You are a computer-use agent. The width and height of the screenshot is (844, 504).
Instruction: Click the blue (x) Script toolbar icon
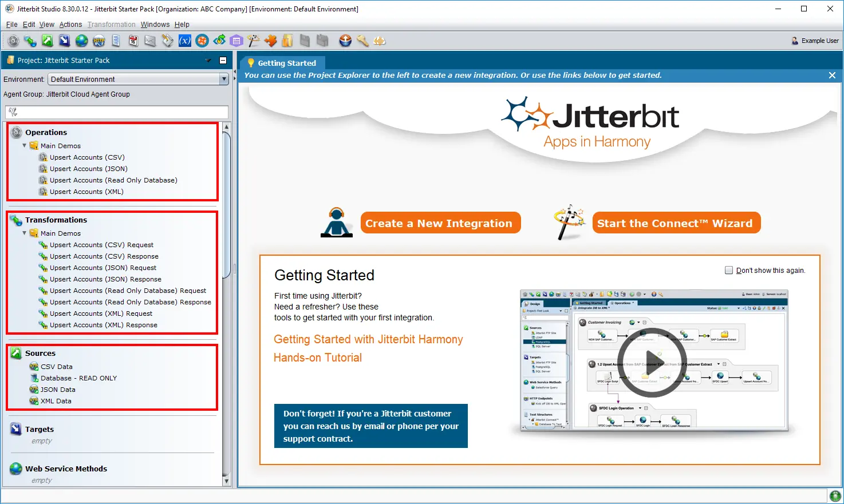coord(184,41)
